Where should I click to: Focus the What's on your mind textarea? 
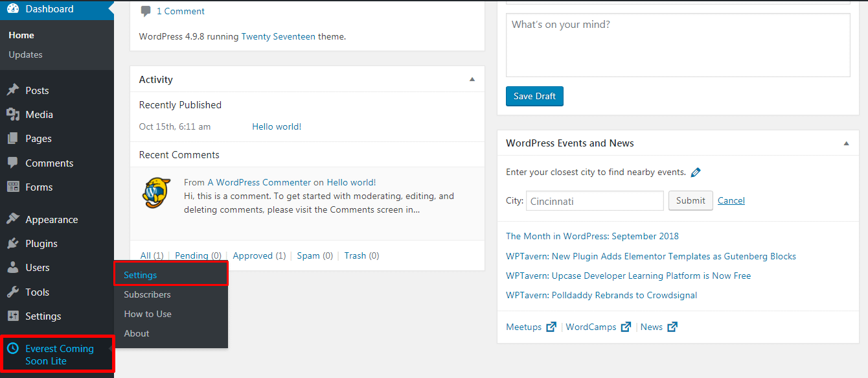pos(678,45)
